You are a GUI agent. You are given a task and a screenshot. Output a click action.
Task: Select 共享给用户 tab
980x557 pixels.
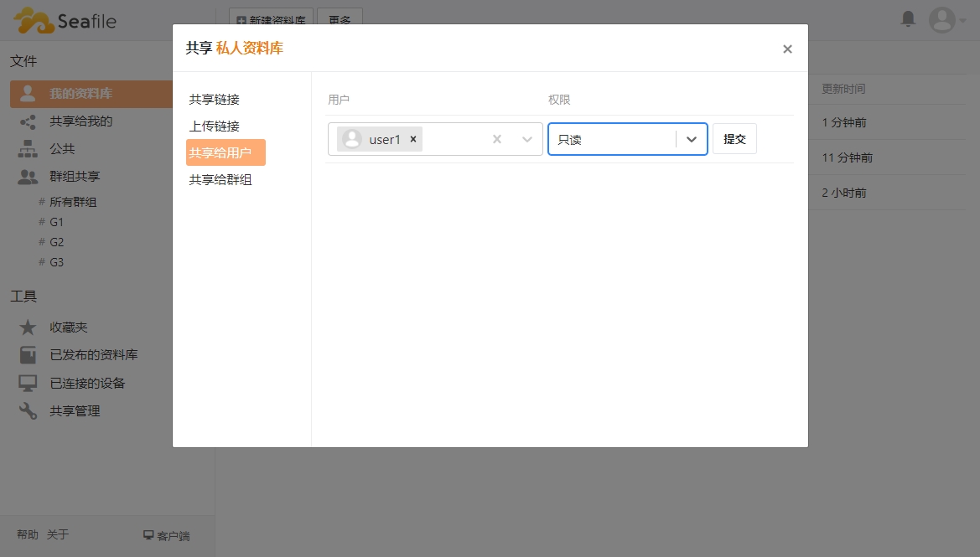[225, 152]
